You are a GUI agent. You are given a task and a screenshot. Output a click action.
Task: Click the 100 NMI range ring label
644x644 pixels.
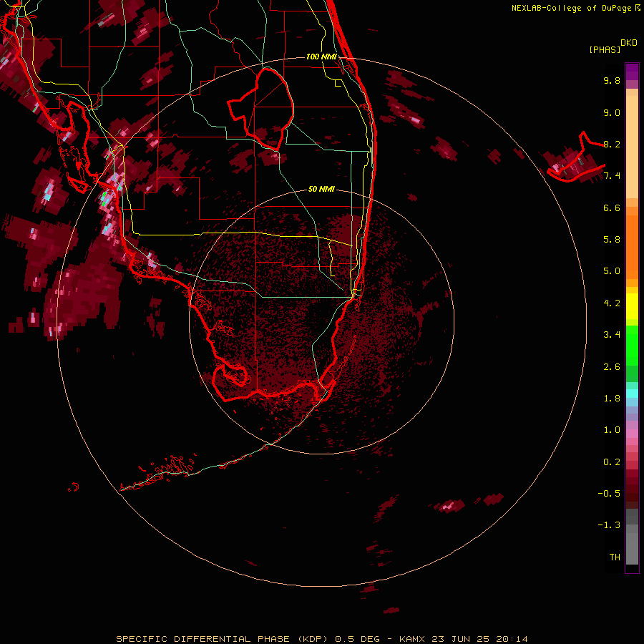[321, 57]
